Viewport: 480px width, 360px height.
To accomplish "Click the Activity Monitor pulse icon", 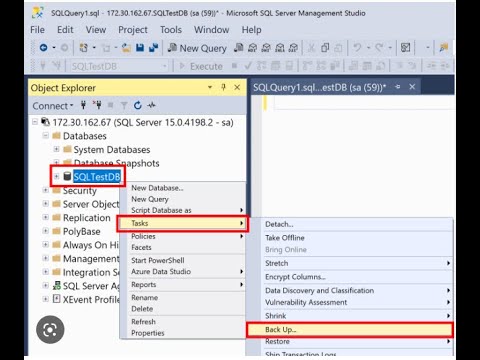I will point(152,105).
